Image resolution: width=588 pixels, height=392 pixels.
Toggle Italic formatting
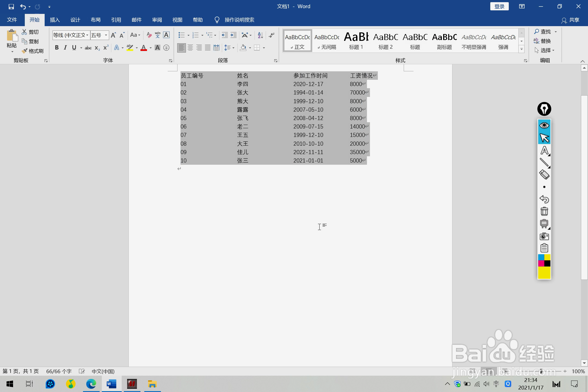(65, 48)
